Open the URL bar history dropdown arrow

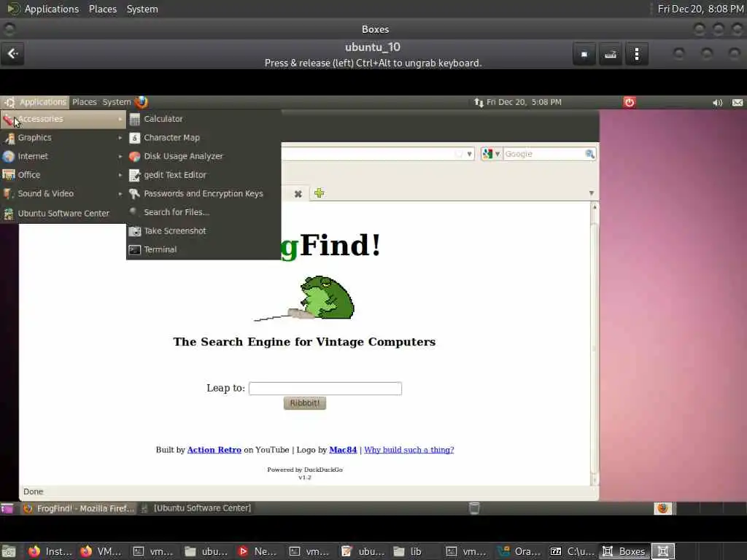[469, 154]
